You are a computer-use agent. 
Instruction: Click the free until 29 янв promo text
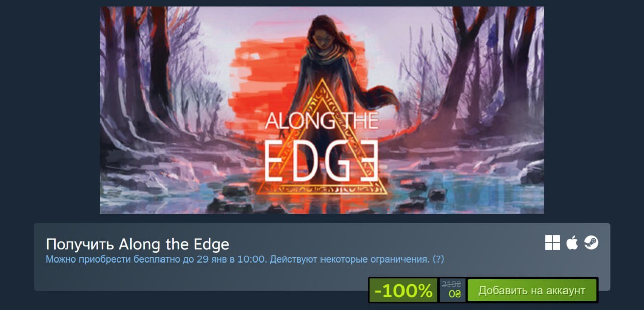click(x=156, y=260)
